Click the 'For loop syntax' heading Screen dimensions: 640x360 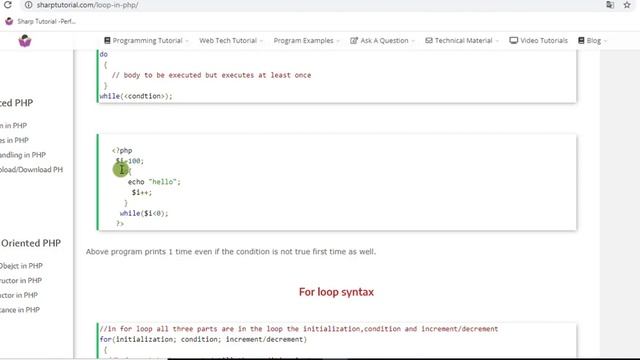(336, 292)
